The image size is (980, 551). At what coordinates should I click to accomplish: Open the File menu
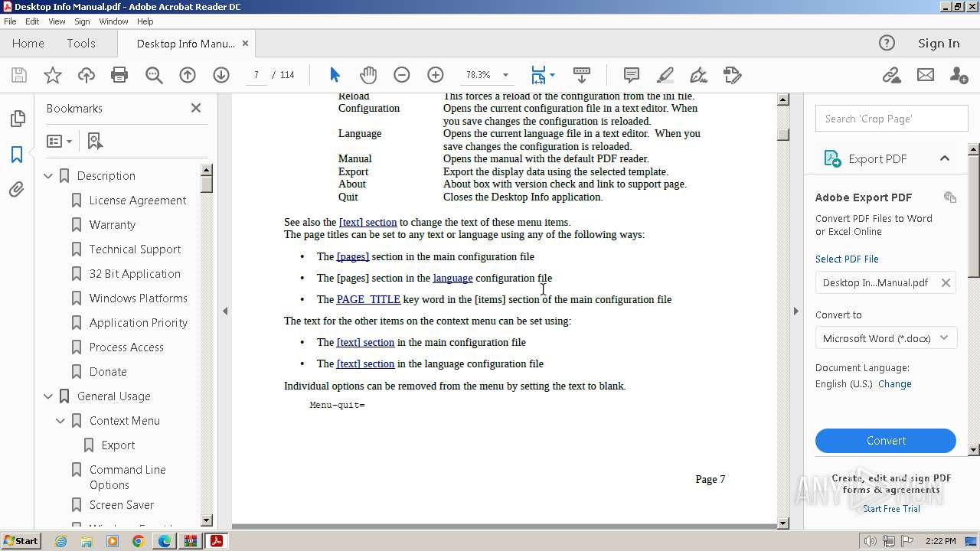10,21
